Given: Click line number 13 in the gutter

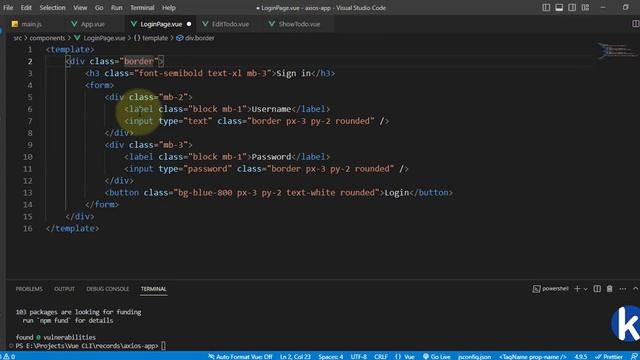Looking at the screenshot, I should (x=28, y=193).
